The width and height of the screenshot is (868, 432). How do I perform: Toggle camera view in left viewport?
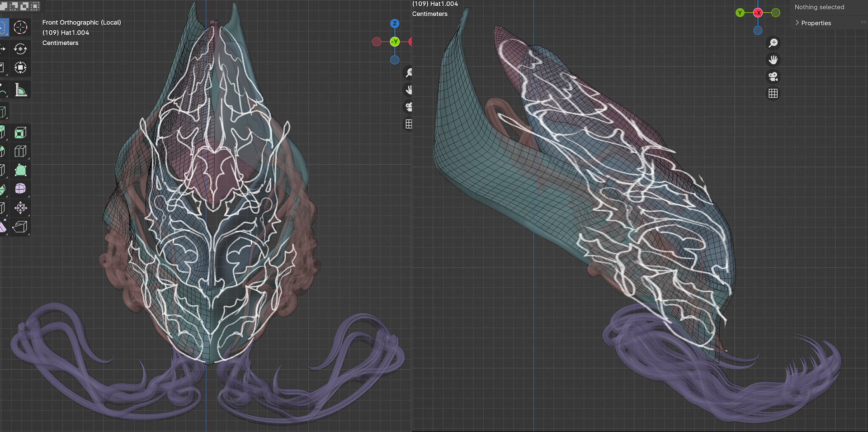click(x=408, y=107)
